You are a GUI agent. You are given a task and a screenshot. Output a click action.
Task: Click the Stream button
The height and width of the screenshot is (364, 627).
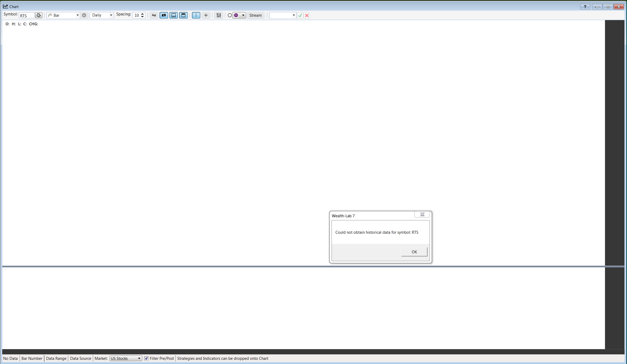pos(255,15)
